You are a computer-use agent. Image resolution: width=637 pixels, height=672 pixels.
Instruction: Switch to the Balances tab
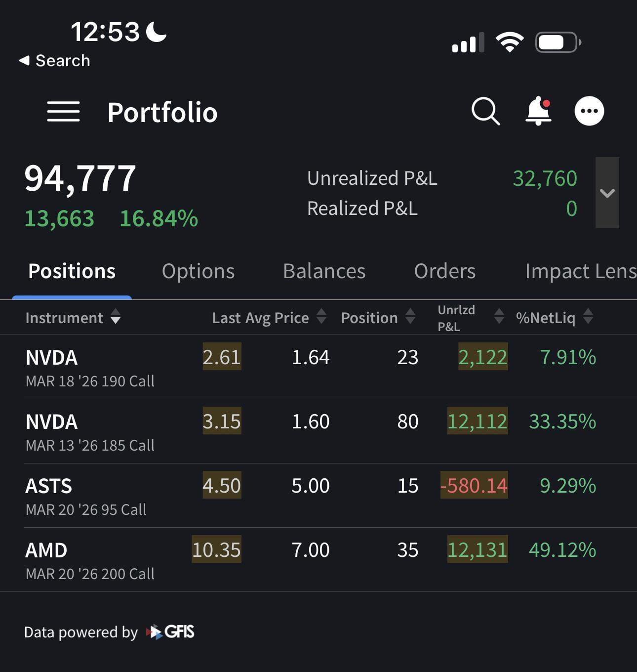(x=324, y=271)
